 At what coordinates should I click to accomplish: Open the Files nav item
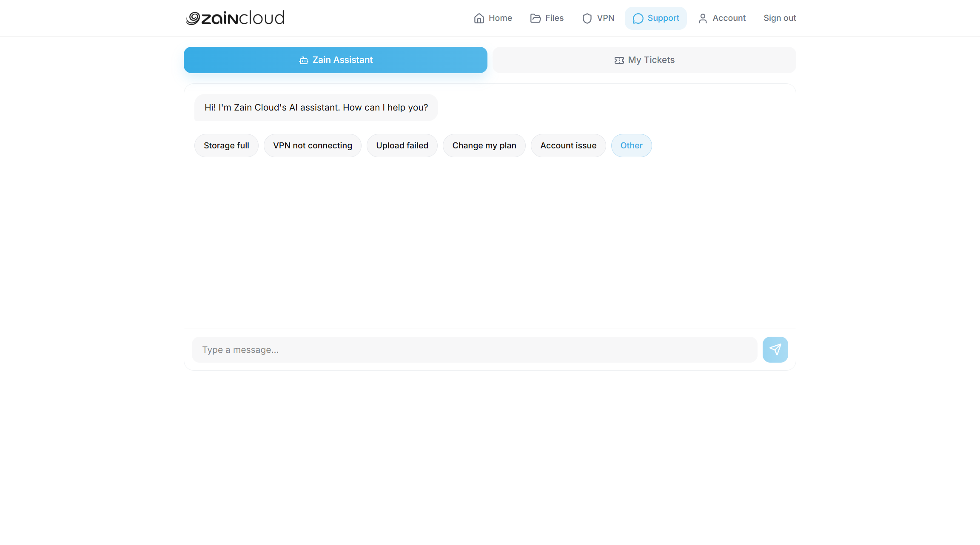(547, 18)
